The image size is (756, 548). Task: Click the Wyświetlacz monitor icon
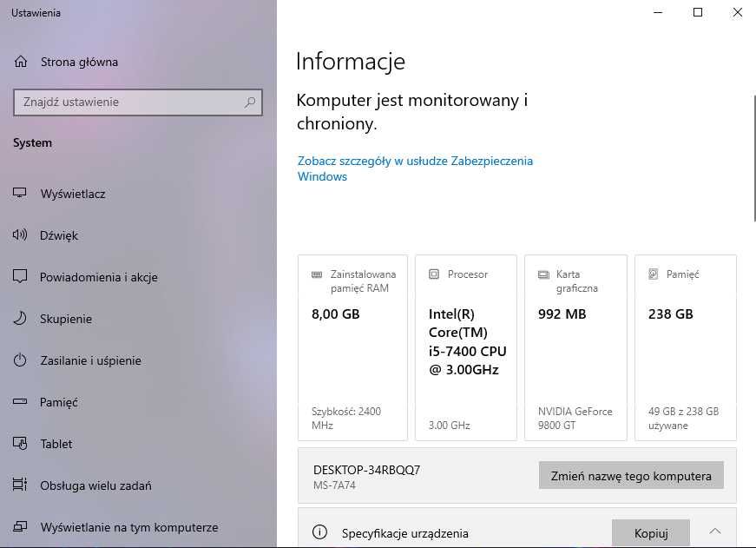coord(20,194)
